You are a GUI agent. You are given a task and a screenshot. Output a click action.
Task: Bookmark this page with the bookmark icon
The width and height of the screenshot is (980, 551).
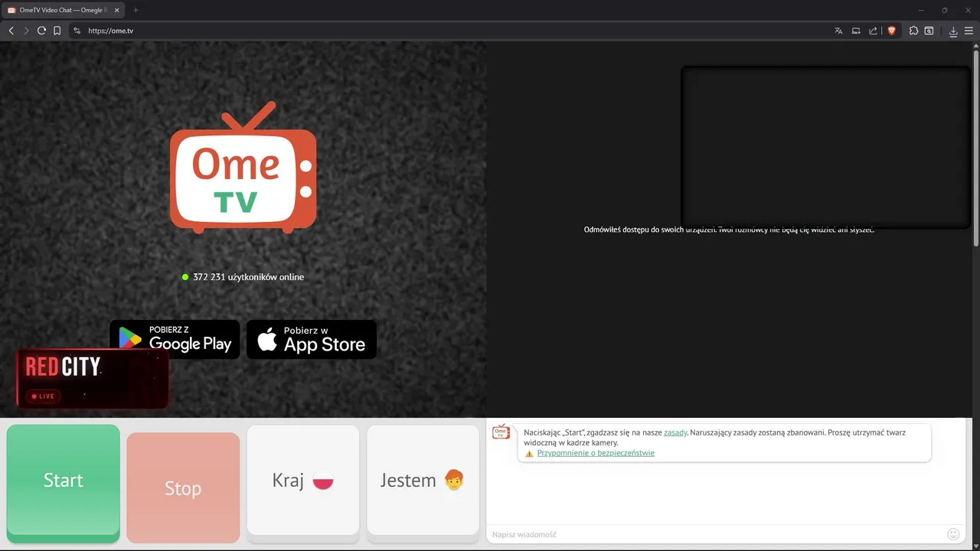coord(57,31)
